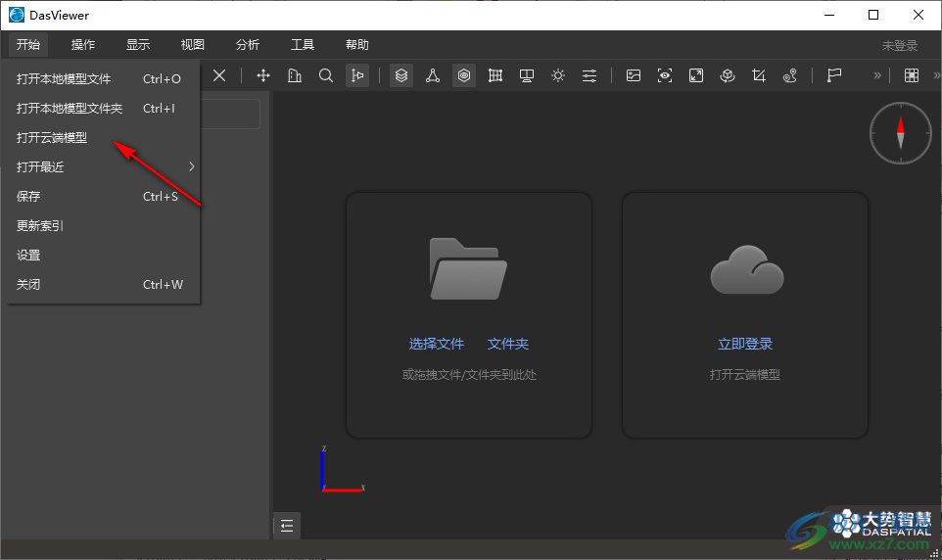Click the rotating cube toolbar icon
This screenshot has width=942, height=560.
728,75
